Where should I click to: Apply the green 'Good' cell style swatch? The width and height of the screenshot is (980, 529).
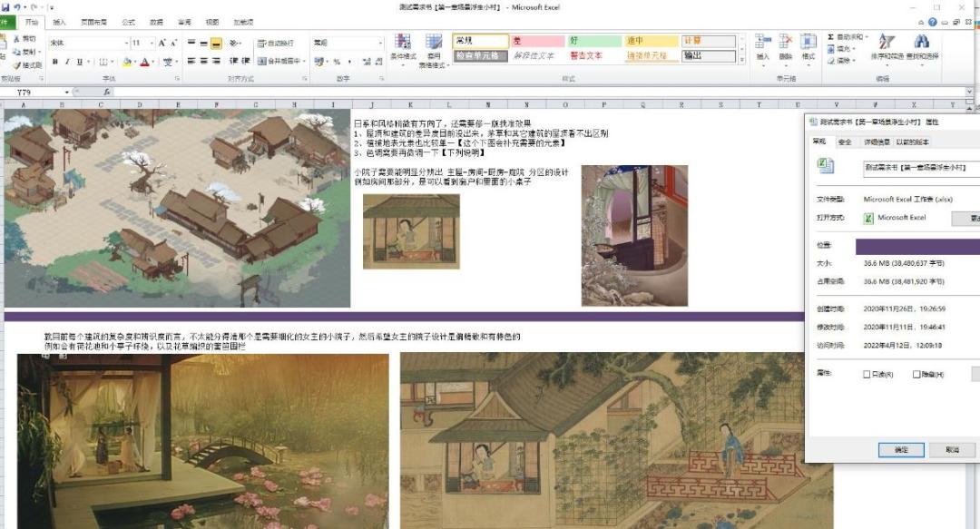point(593,41)
